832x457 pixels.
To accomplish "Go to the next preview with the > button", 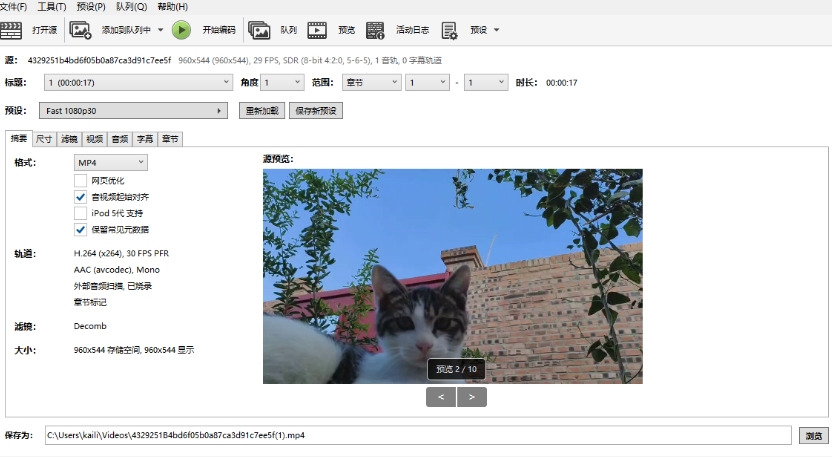I will click(472, 397).
